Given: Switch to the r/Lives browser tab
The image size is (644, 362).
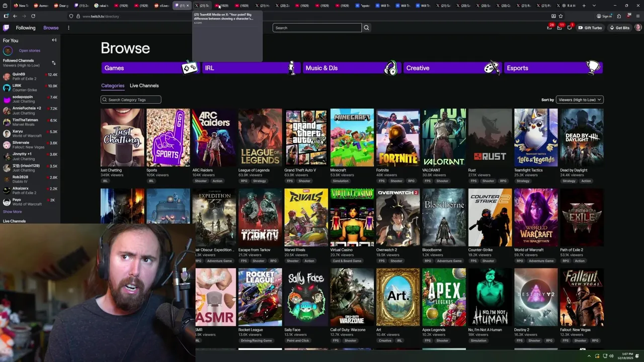Looking at the screenshot, I should [162, 6].
